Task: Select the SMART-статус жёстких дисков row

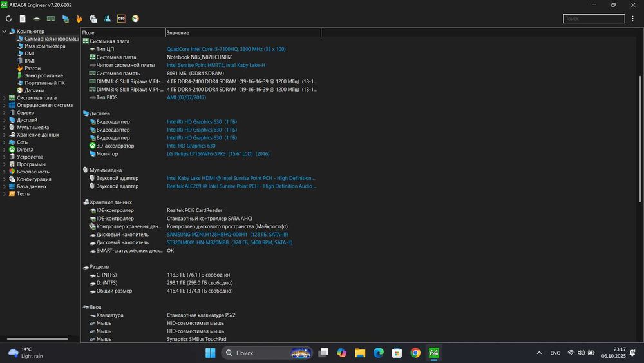Action: pyautogui.click(x=201, y=251)
